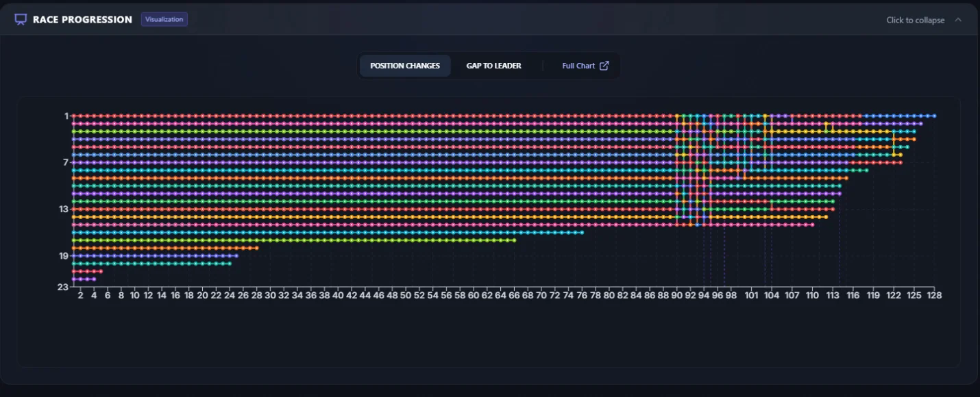The height and width of the screenshot is (397, 980).
Task: Click lap 110 label on x-axis
Action: [812, 296]
